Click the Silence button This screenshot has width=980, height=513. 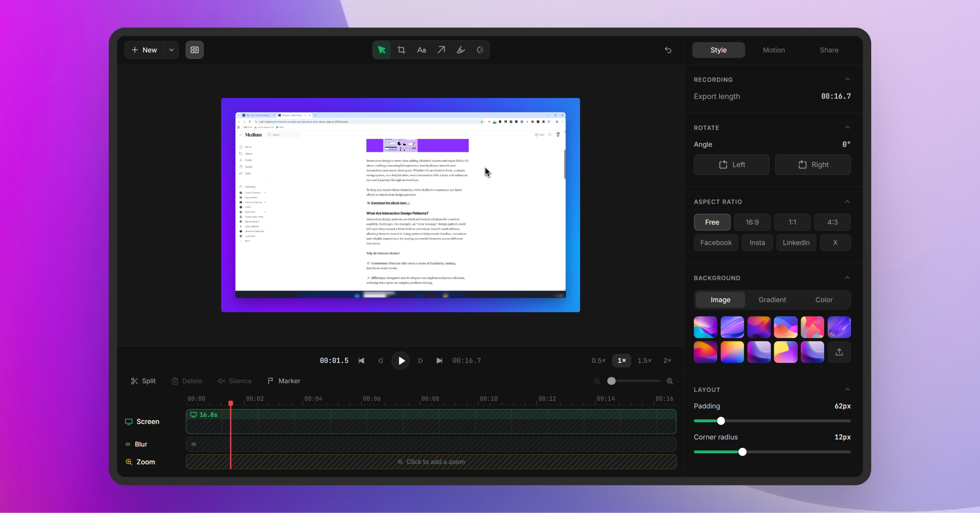pyautogui.click(x=234, y=381)
